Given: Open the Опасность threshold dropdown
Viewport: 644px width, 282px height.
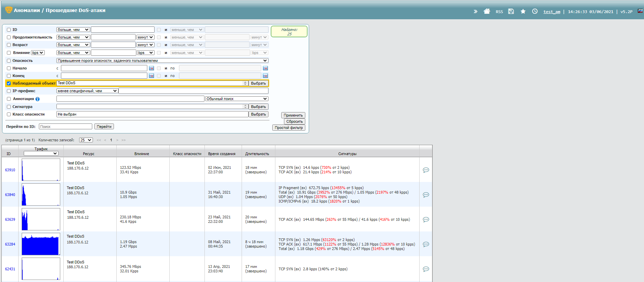Looking at the screenshot, I should [x=162, y=61].
